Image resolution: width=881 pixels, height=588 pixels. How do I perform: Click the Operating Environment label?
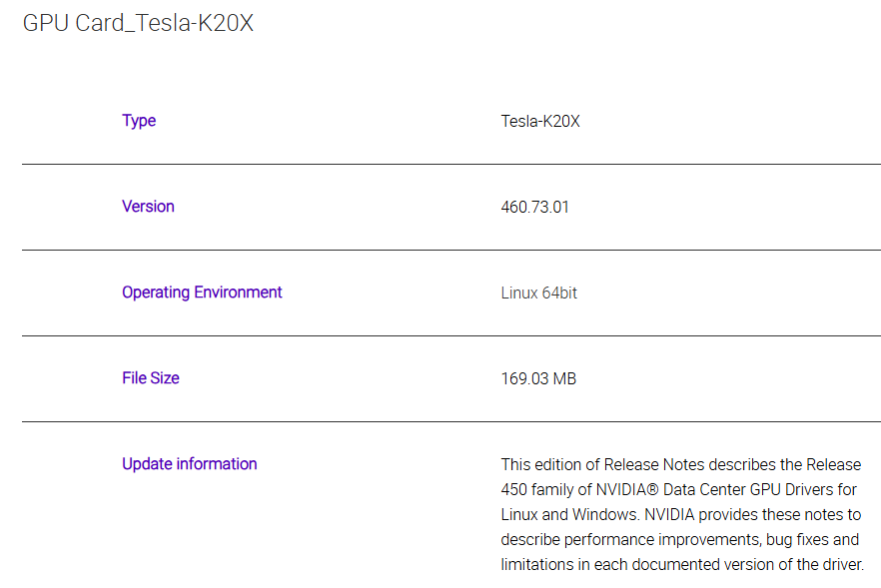point(202,293)
